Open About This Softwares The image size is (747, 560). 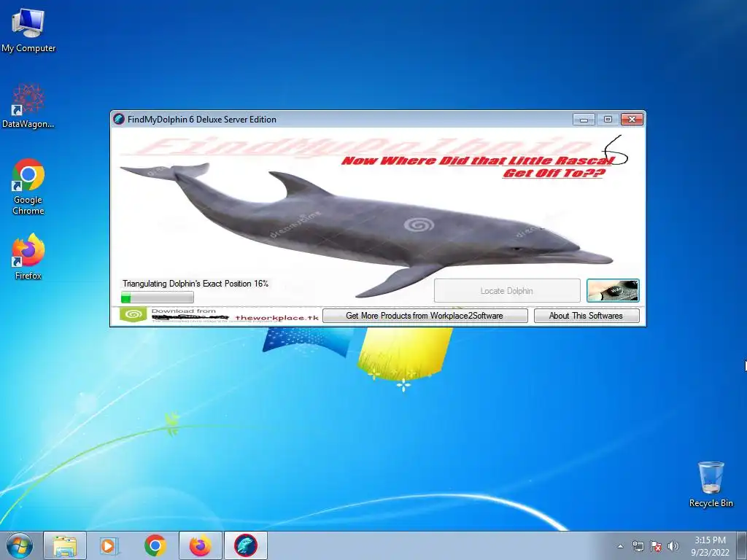587,316
